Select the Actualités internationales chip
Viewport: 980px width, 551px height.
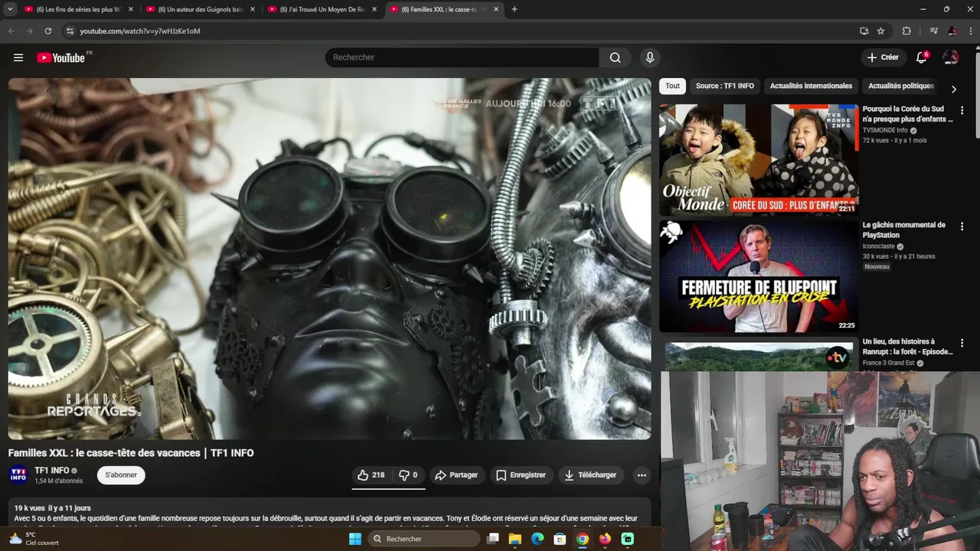coord(811,86)
